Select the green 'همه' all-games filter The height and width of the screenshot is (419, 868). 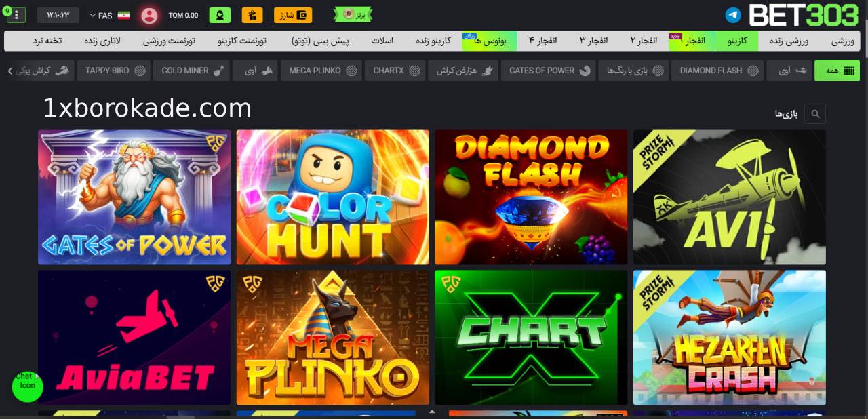[x=837, y=71]
